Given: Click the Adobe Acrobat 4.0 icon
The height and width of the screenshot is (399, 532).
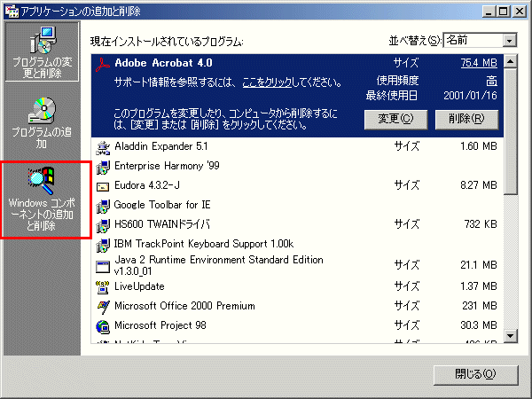Looking at the screenshot, I should pyautogui.click(x=103, y=64).
